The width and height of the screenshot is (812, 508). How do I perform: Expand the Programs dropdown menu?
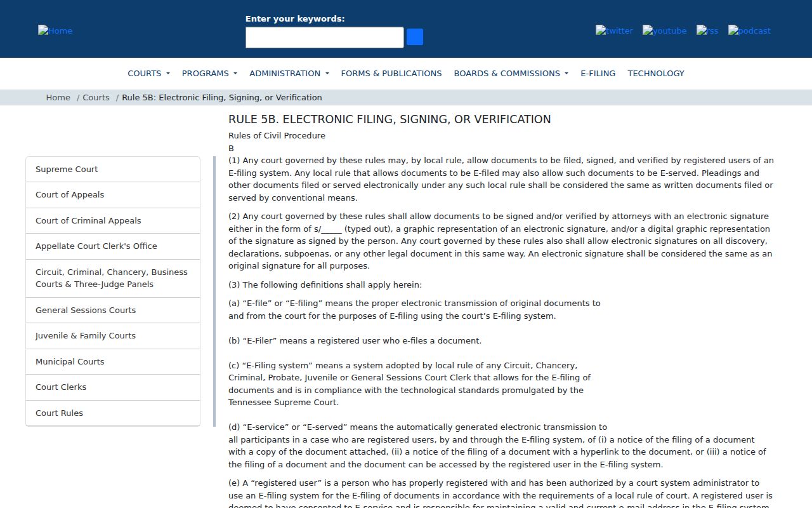[209, 73]
